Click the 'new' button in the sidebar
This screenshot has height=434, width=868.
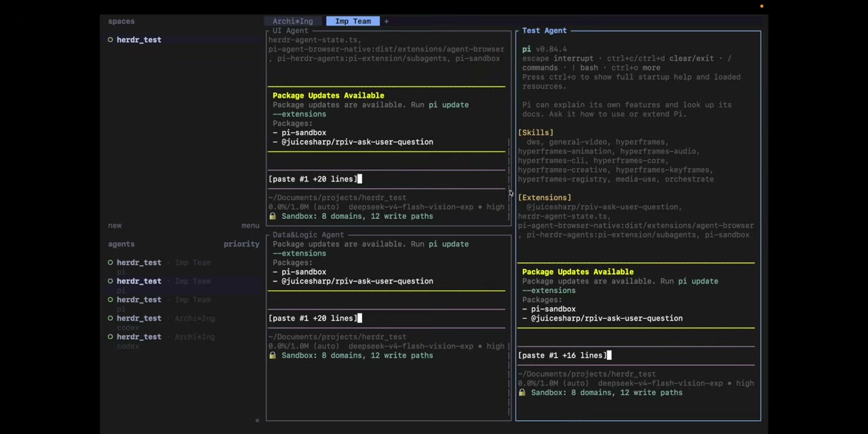click(x=115, y=225)
